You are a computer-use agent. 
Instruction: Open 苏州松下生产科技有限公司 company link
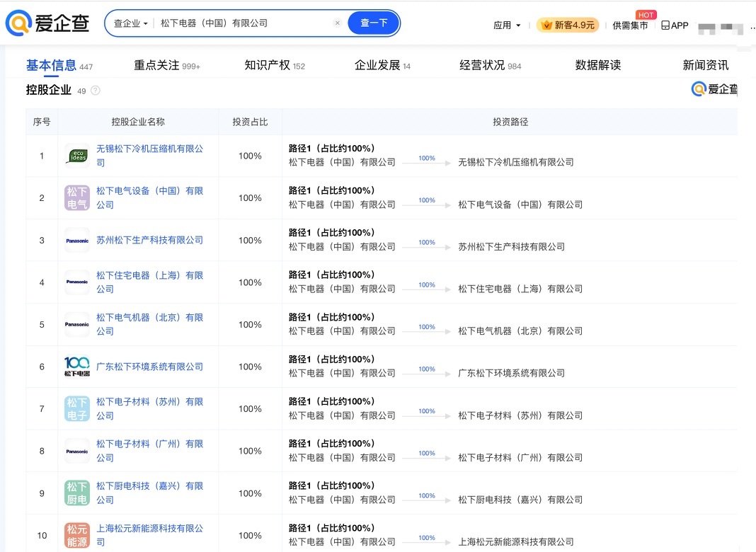point(150,240)
